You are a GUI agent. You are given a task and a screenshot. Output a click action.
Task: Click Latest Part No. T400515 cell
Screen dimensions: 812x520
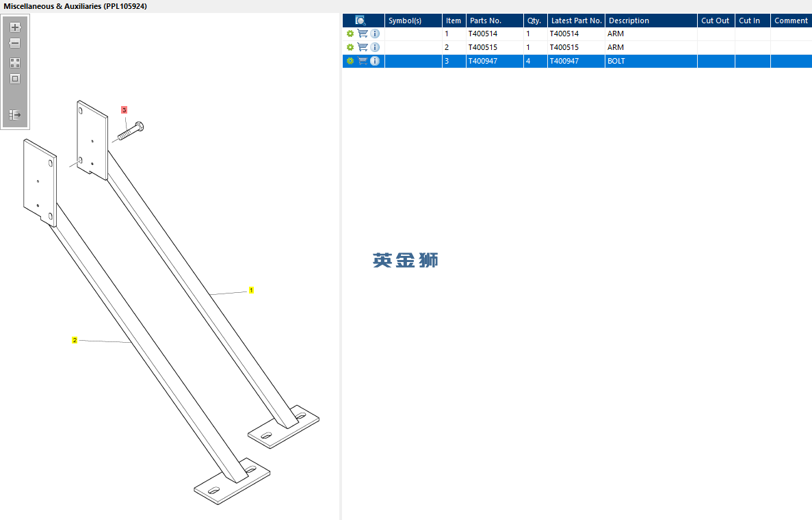(x=577, y=47)
